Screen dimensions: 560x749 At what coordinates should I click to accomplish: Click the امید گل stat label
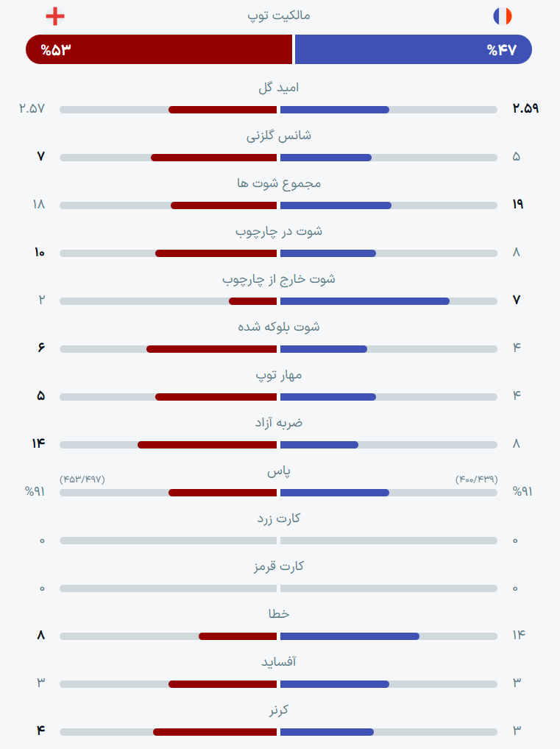coord(279,88)
